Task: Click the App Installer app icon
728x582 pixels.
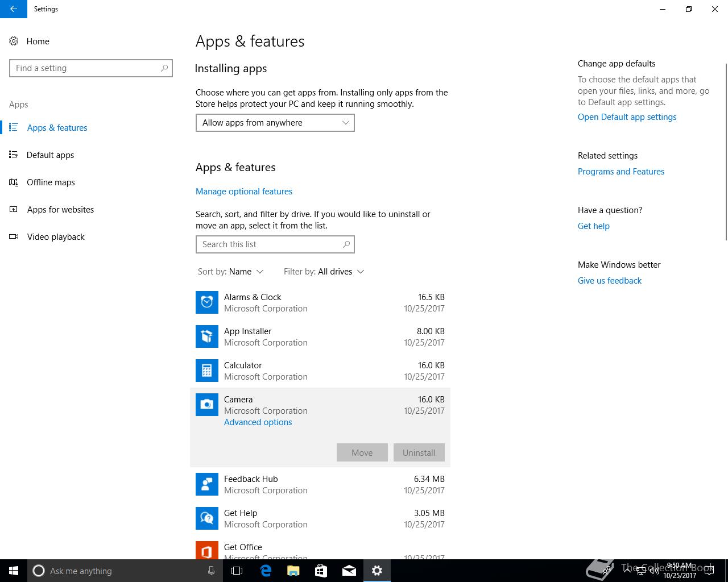Action: [x=207, y=336]
